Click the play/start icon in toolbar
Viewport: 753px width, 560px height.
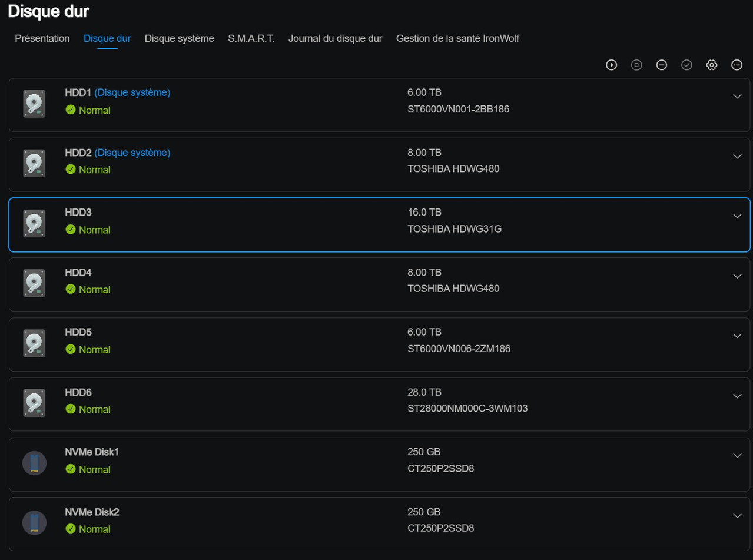pos(612,65)
